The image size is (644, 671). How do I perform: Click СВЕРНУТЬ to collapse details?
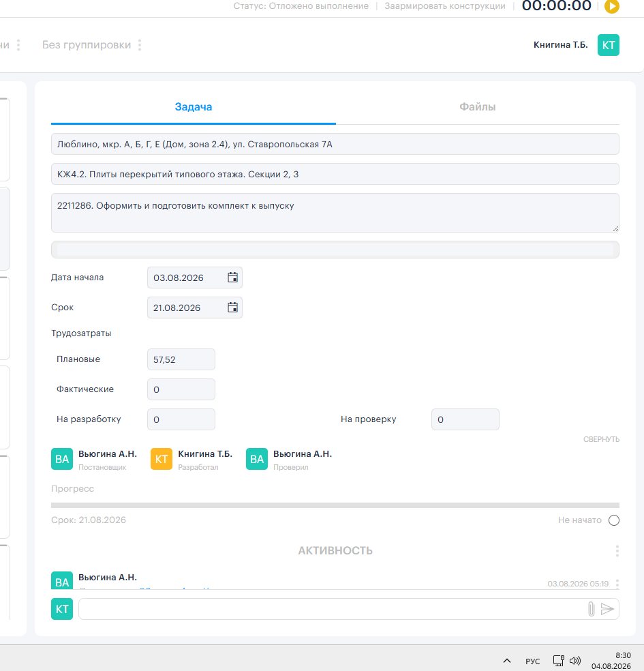coord(601,439)
